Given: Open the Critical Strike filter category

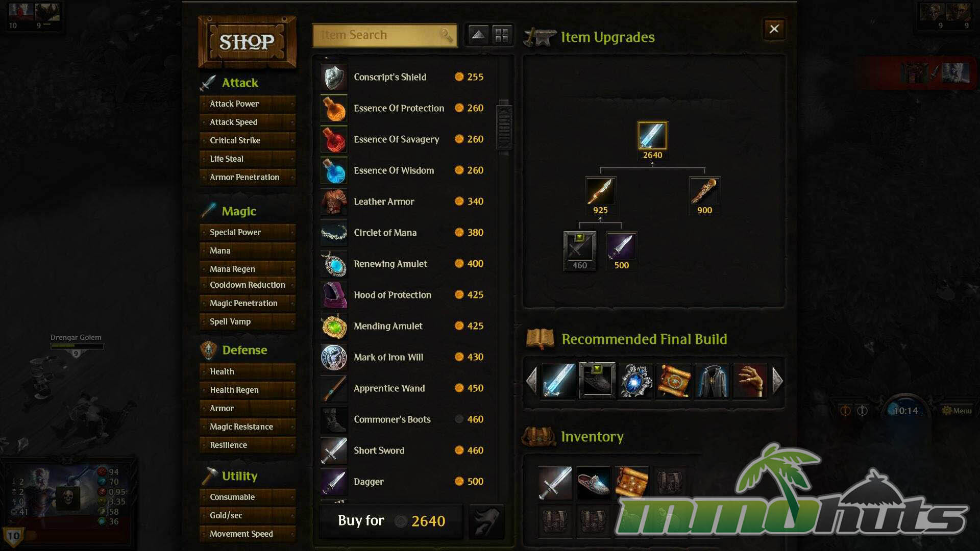Looking at the screenshot, I should pos(248,140).
